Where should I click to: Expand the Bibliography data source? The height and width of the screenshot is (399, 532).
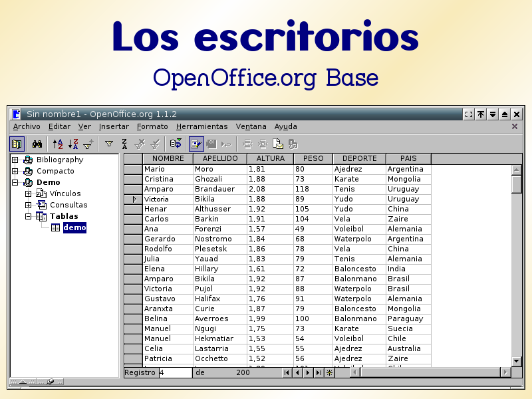[x=15, y=160]
